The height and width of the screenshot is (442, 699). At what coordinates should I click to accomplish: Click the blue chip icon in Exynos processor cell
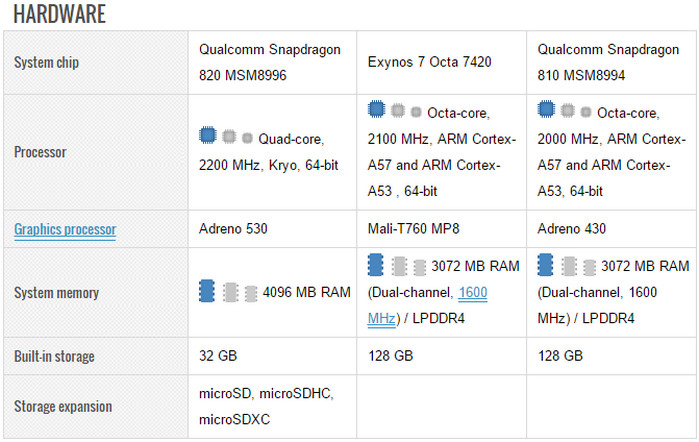coord(377,109)
